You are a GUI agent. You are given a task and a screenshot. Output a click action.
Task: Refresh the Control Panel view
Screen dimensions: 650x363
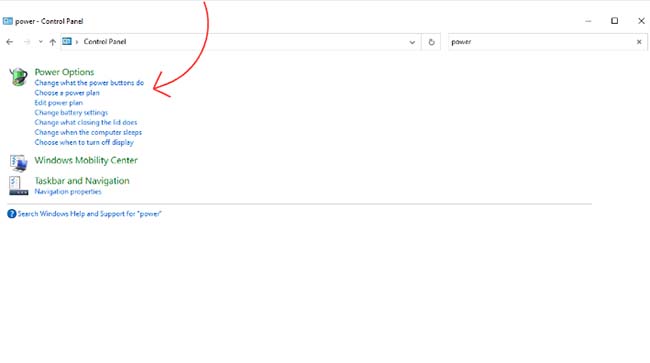tap(431, 42)
